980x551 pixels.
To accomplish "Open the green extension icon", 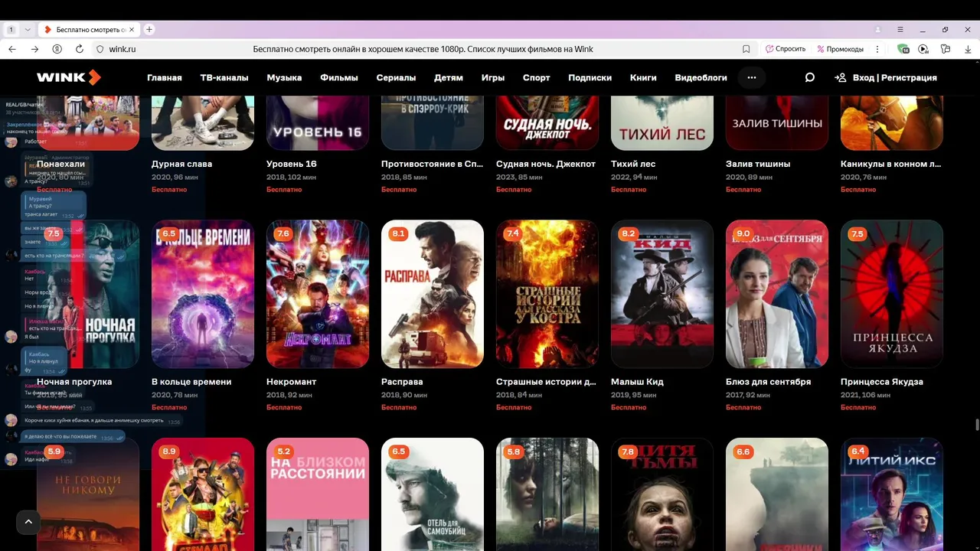I will click(903, 49).
